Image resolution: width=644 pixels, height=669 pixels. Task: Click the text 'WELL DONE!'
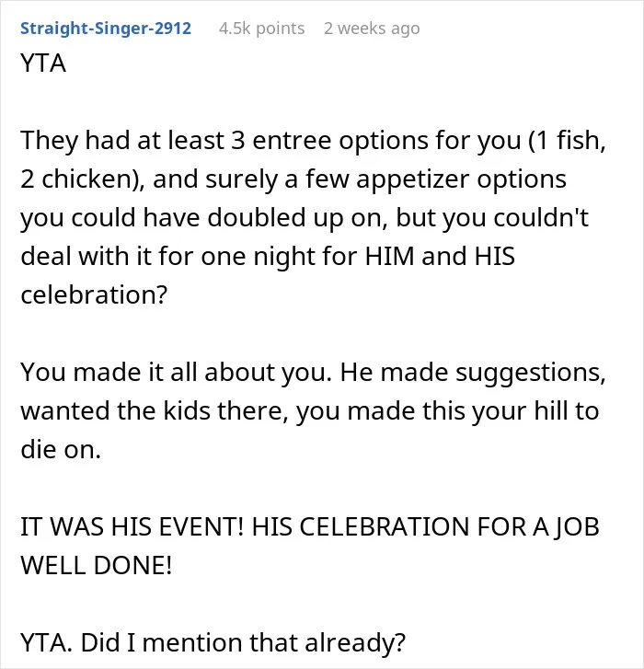97,566
